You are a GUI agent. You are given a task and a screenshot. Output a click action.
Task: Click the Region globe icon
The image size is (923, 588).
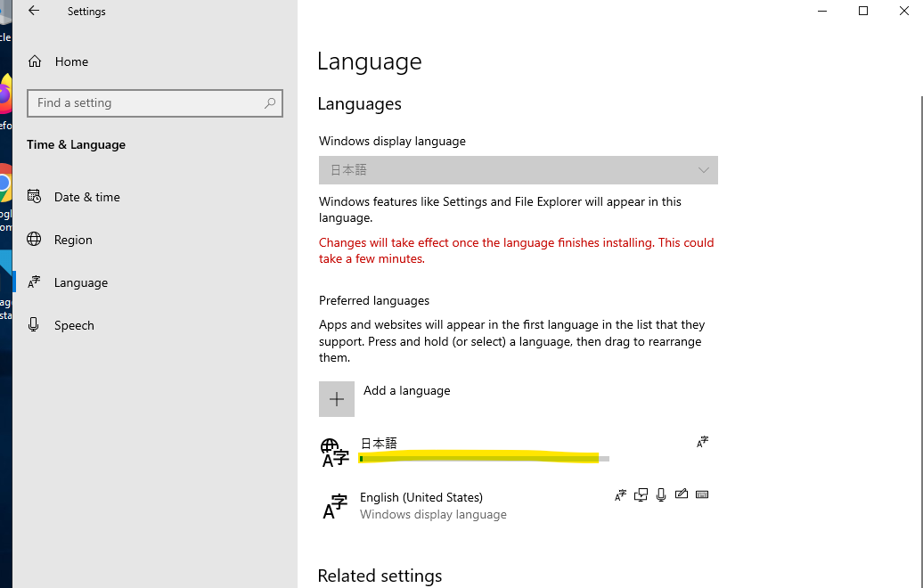coord(34,239)
